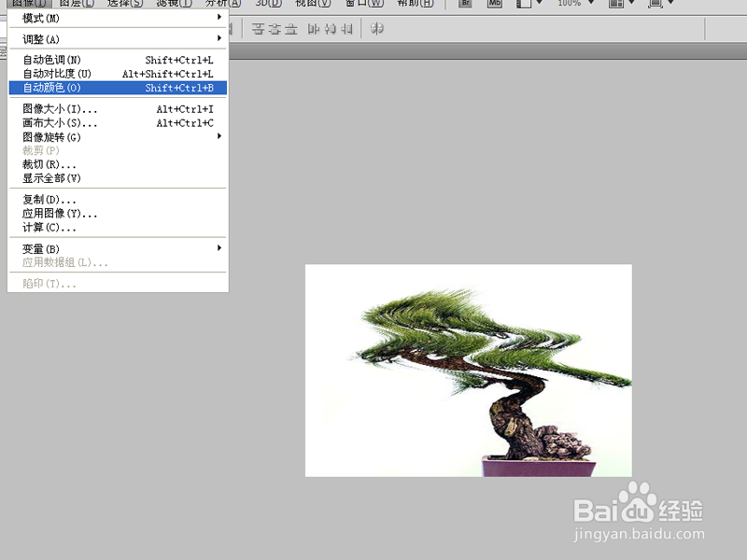Choose 显示全部(V) reveal all

pyautogui.click(x=118, y=178)
